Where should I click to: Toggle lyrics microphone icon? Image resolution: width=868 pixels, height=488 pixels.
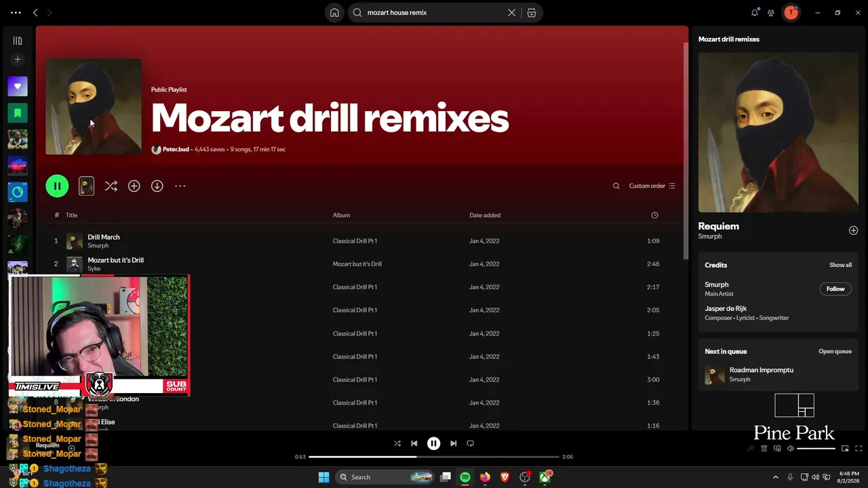(751, 448)
